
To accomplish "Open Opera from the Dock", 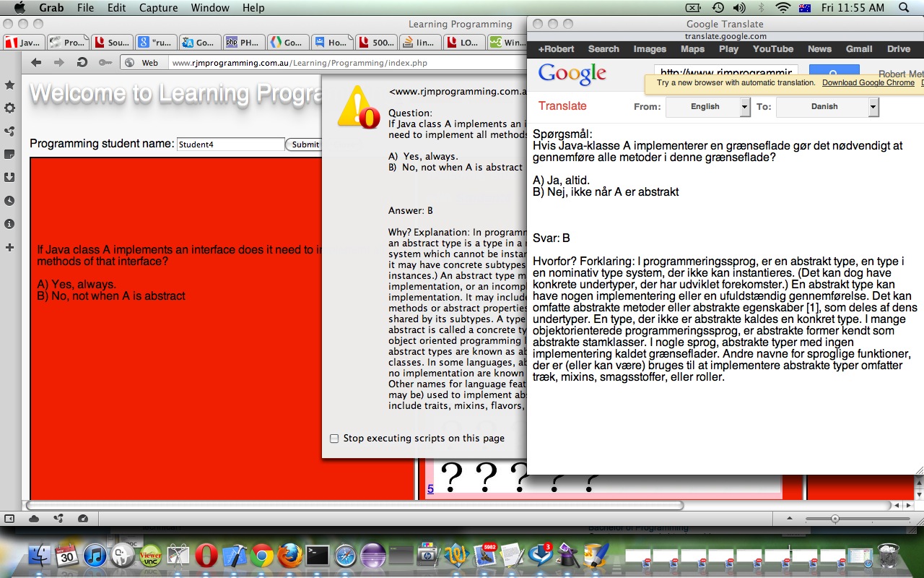I will (206, 556).
